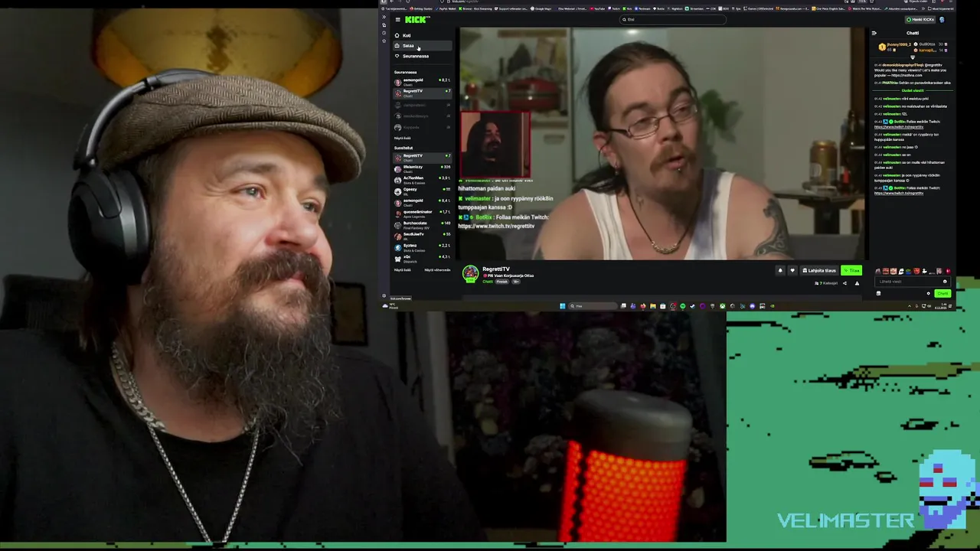Viewport: 980px width, 551px height.
Task: Click Lahjoita tilaus button
Action: pyautogui.click(x=819, y=270)
